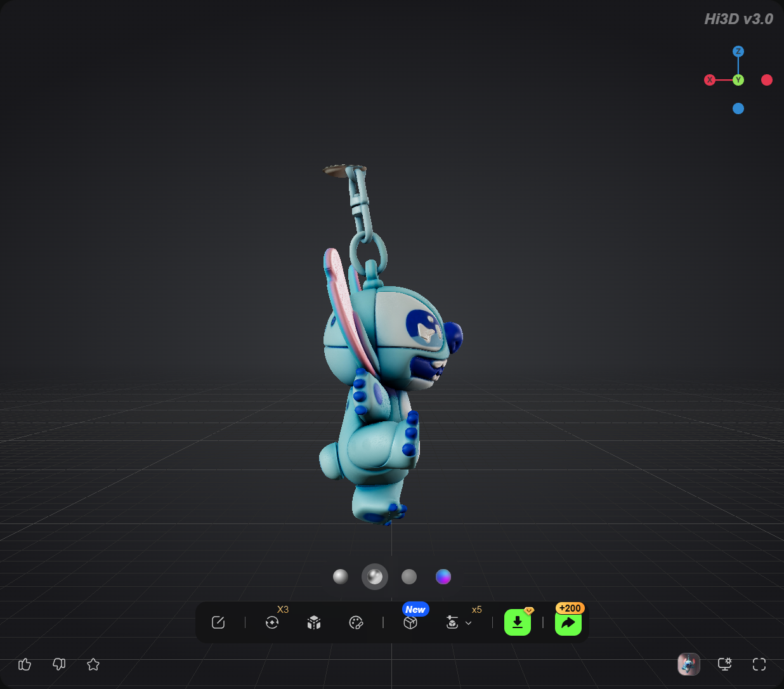This screenshot has height=689, width=784.
Task: Select the blue-magenta gradient sphere render mode
Action: click(x=443, y=576)
